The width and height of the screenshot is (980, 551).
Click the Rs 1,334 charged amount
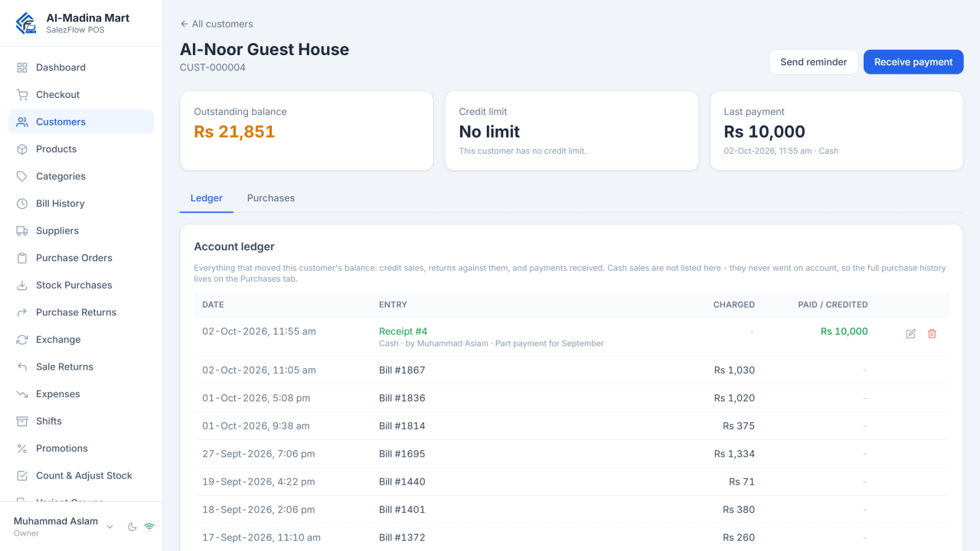(734, 454)
